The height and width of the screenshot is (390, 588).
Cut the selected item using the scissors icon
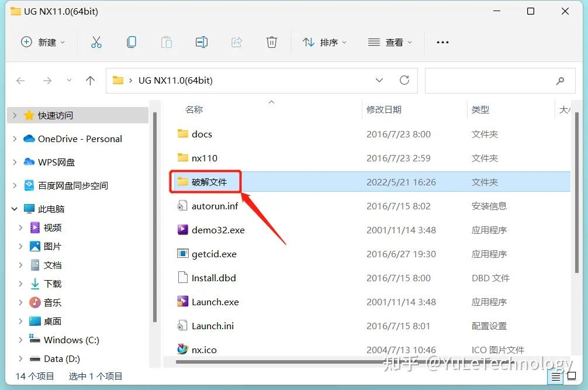coord(96,42)
